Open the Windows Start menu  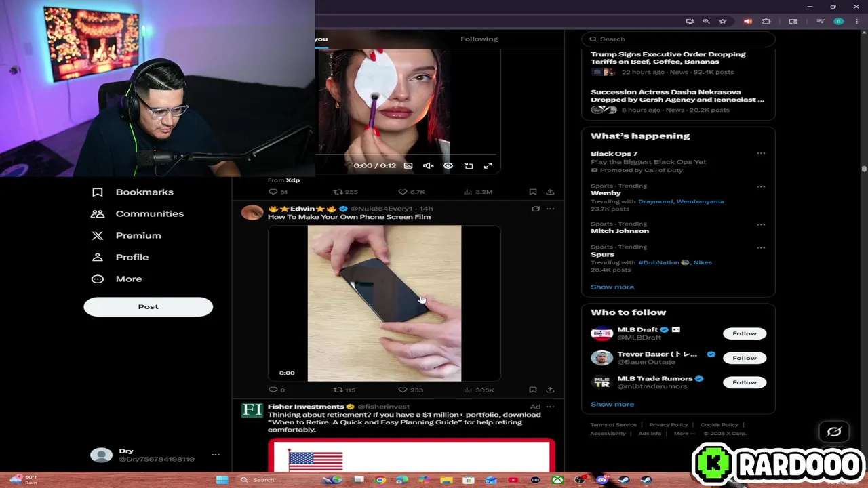(x=222, y=480)
